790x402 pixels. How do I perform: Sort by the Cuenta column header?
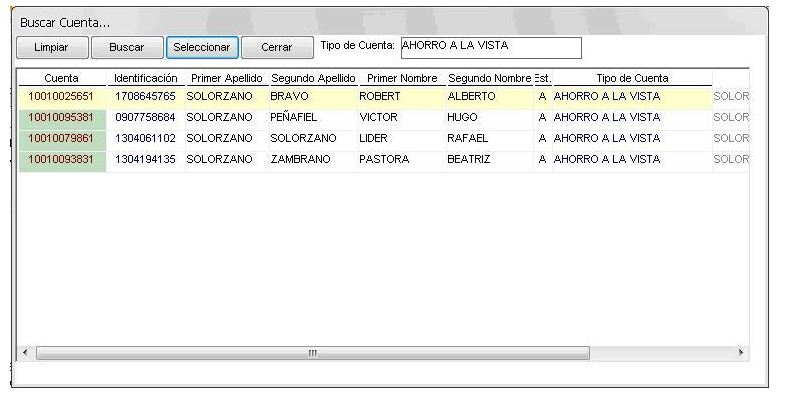61,79
